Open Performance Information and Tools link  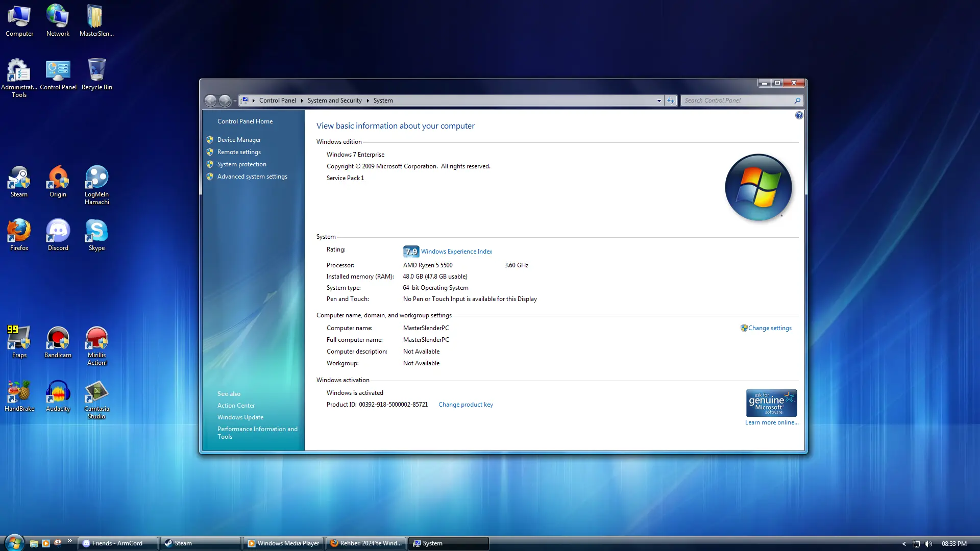(257, 433)
